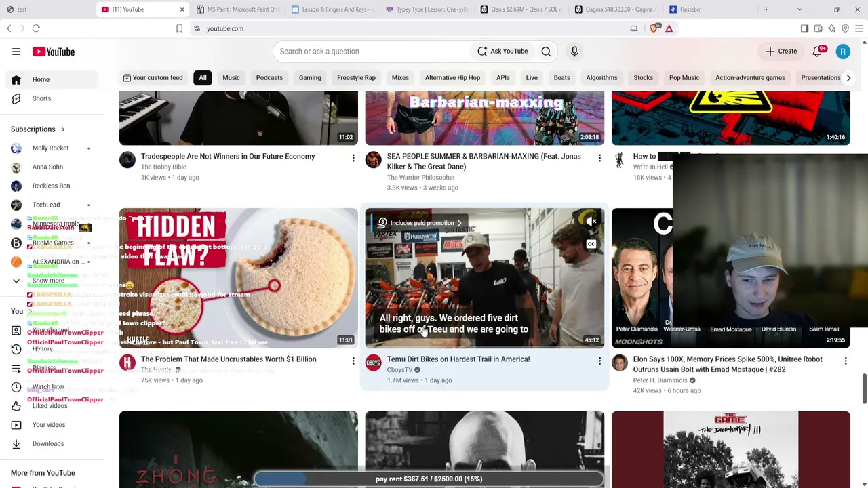Open the CboysTV channel avatar
This screenshot has height=488, width=868.
tap(374, 363)
